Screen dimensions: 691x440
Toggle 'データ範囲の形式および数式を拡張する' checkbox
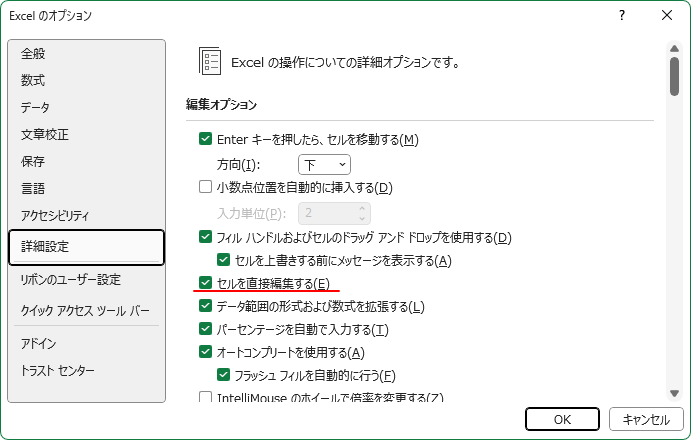[x=205, y=306]
